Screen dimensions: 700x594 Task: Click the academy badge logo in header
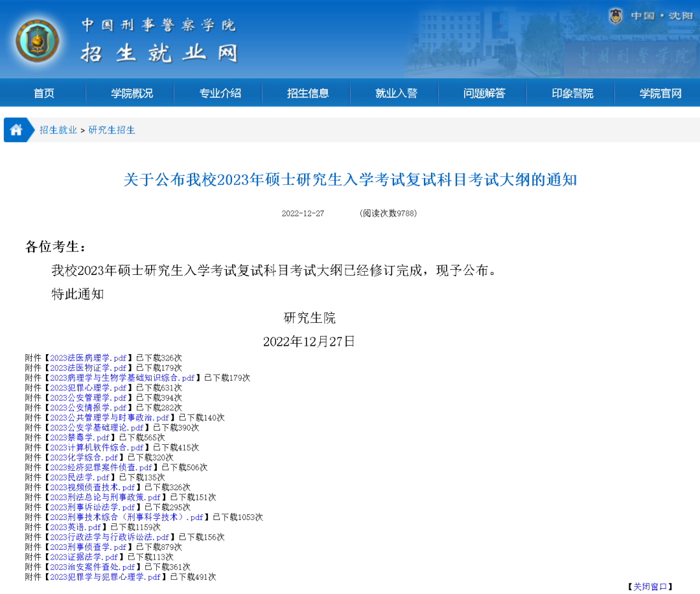point(38,41)
